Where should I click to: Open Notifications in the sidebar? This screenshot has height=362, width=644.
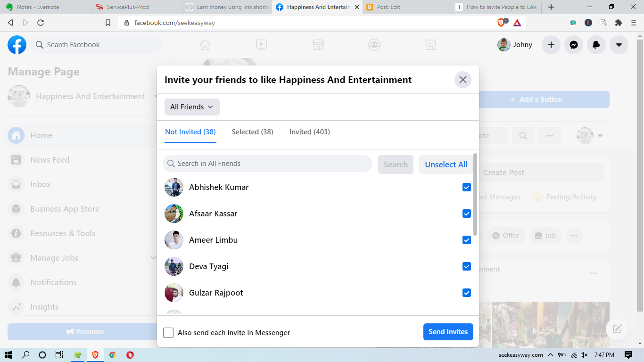coord(80,282)
